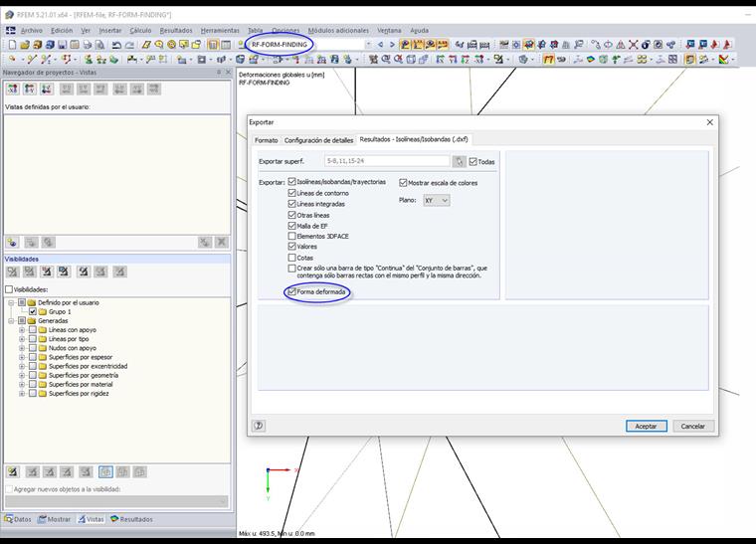Click the help icon in Export dialog
Screen dimensions: 756x544
(259, 426)
